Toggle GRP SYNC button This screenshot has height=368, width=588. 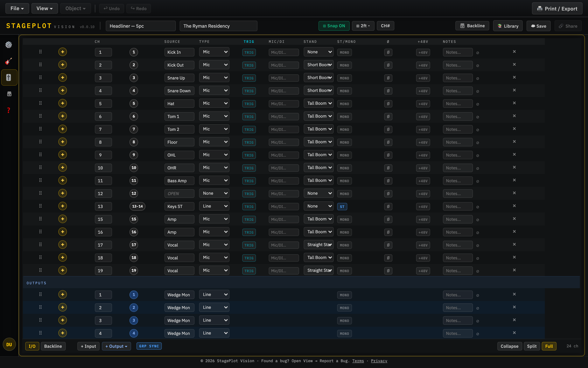[x=149, y=346]
